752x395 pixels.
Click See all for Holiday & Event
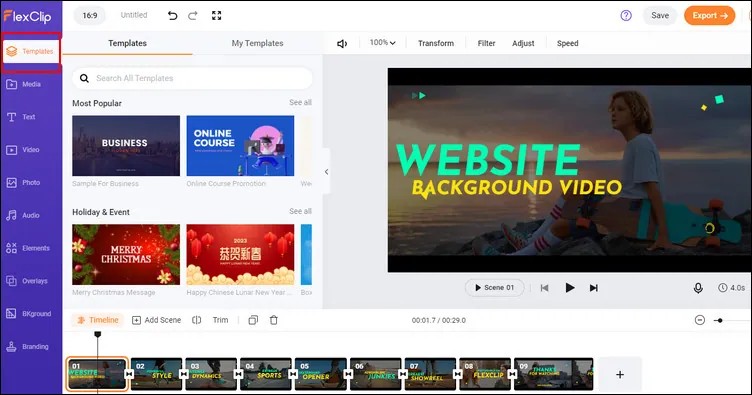coord(300,211)
